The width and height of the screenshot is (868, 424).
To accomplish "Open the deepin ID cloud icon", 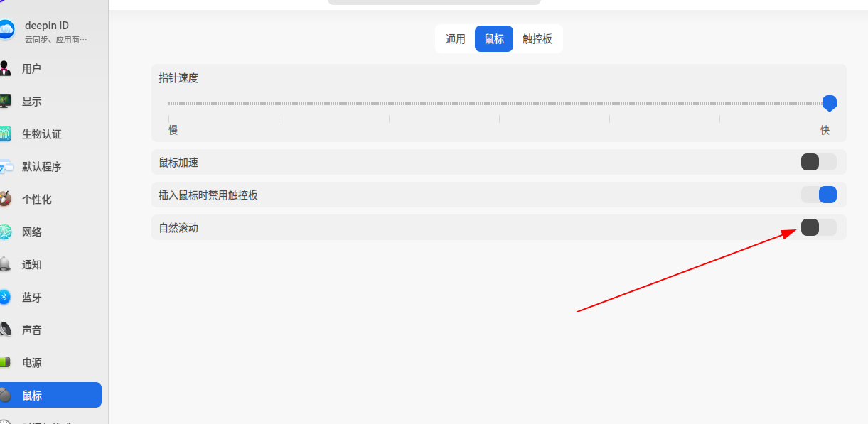I will pyautogui.click(x=6, y=29).
